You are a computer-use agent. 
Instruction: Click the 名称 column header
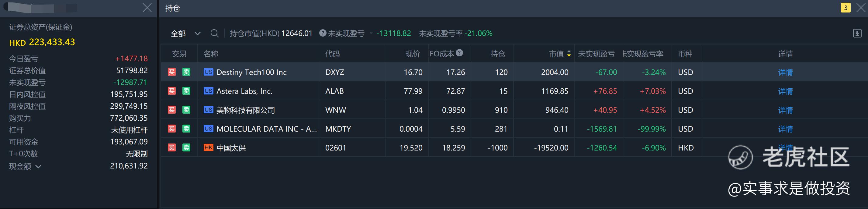[x=211, y=54]
